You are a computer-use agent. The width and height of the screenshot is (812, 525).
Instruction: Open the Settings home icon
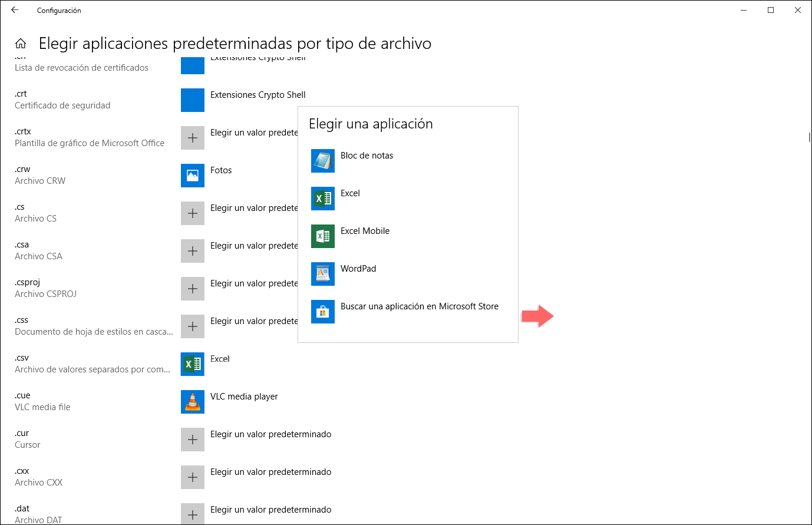click(21, 44)
